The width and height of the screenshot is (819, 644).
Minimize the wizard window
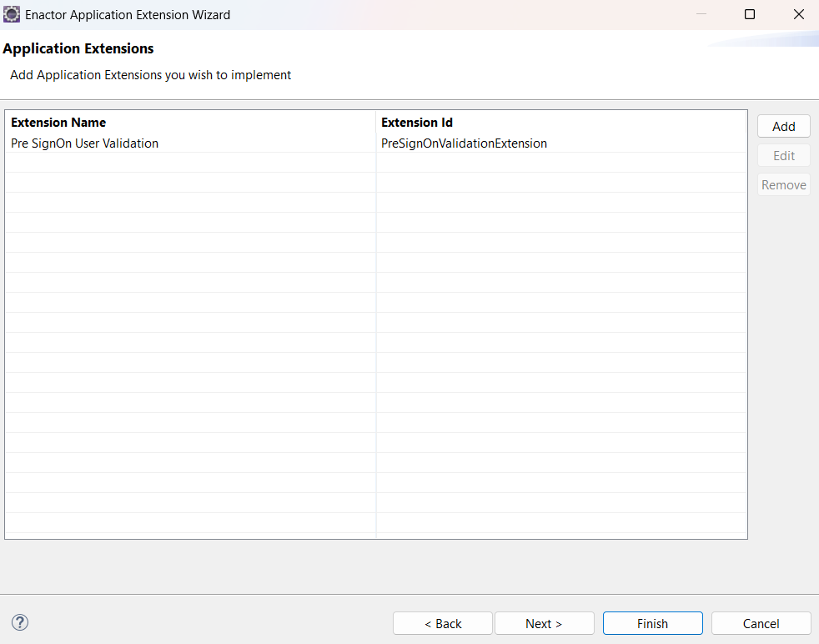701,14
